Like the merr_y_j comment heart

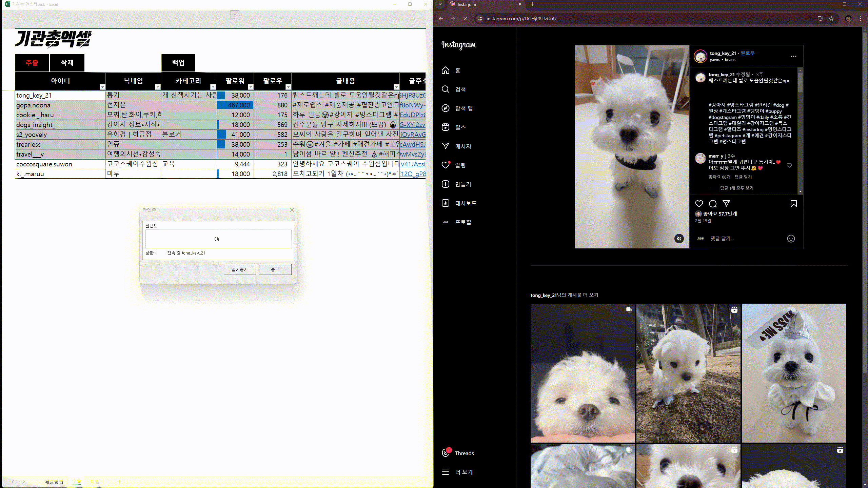[x=789, y=165]
